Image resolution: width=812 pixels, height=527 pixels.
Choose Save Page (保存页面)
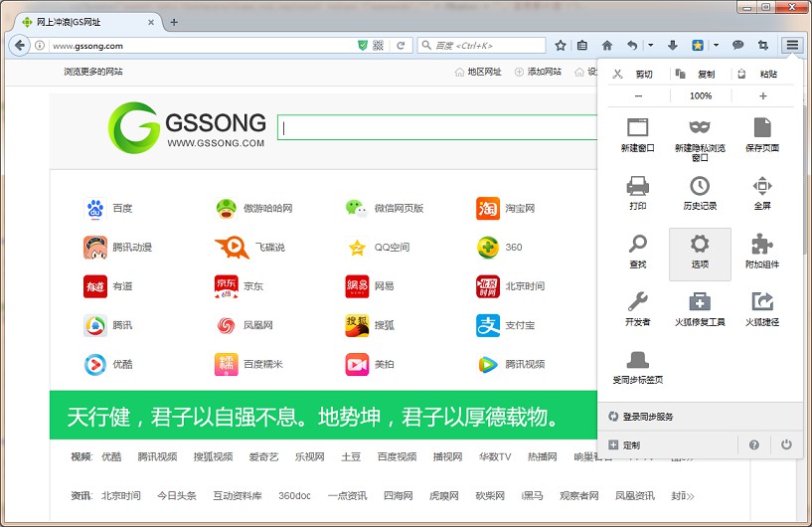click(761, 136)
